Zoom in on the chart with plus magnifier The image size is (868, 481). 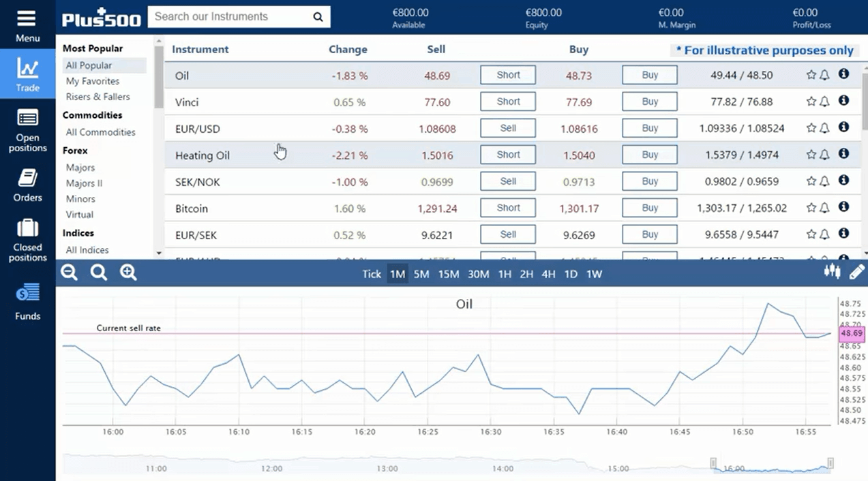pyautogui.click(x=129, y=272)
